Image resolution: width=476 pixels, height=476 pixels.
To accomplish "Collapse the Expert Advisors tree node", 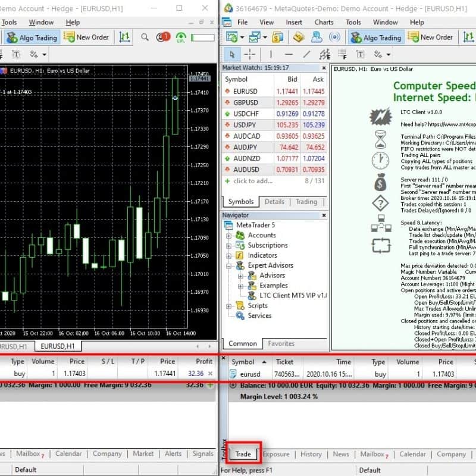I will tap(229, 266).
